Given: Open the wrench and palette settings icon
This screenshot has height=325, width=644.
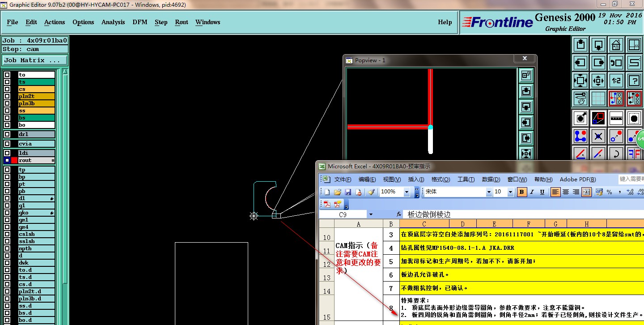Looking at the screenshot, I should pos(580,98).
